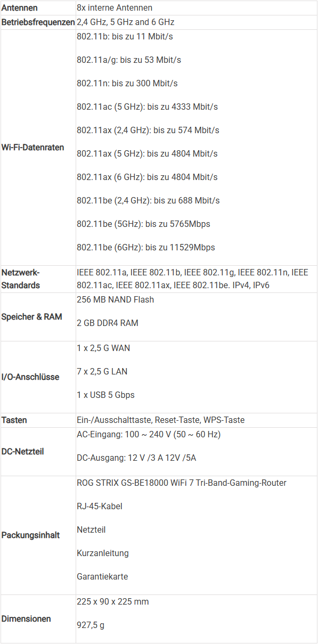Click the '2,4 GHz, 5 GHz and 6 GHz' value
Screen dimensions: 318x644
point(126,22)
